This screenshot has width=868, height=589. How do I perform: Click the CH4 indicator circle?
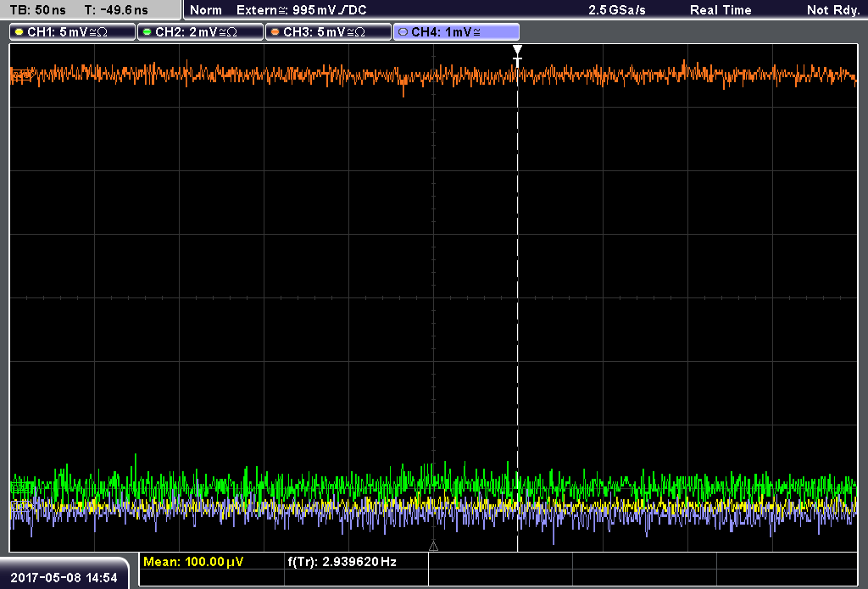[403, 32]
